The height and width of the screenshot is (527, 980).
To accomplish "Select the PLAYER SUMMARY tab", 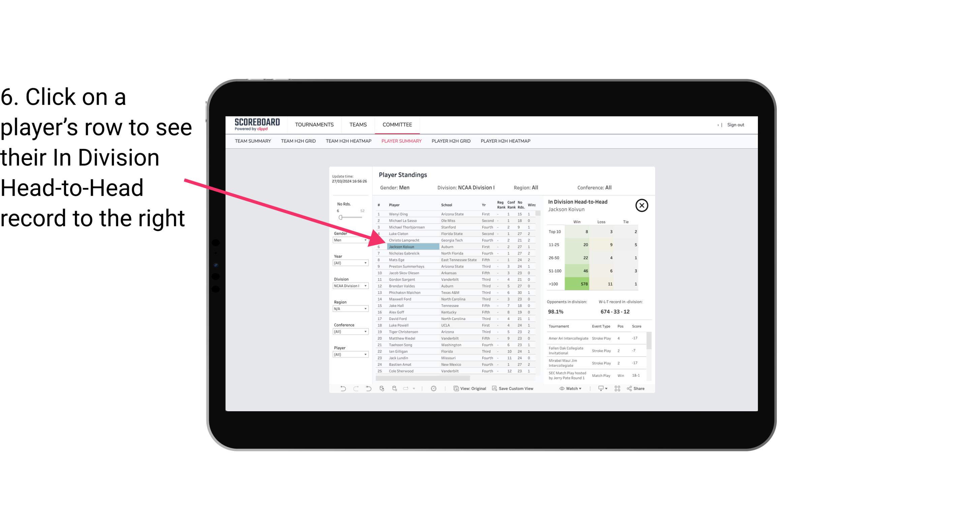I will (400, 141).
